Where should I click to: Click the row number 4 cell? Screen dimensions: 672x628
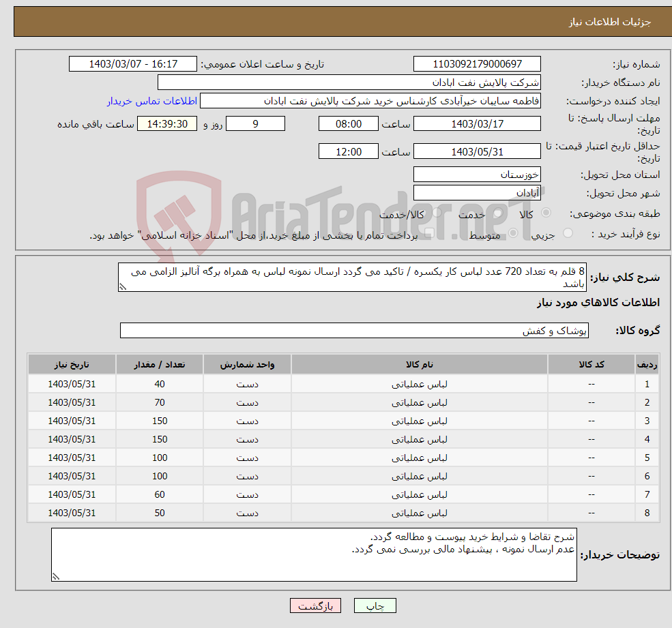coord(647,440)
